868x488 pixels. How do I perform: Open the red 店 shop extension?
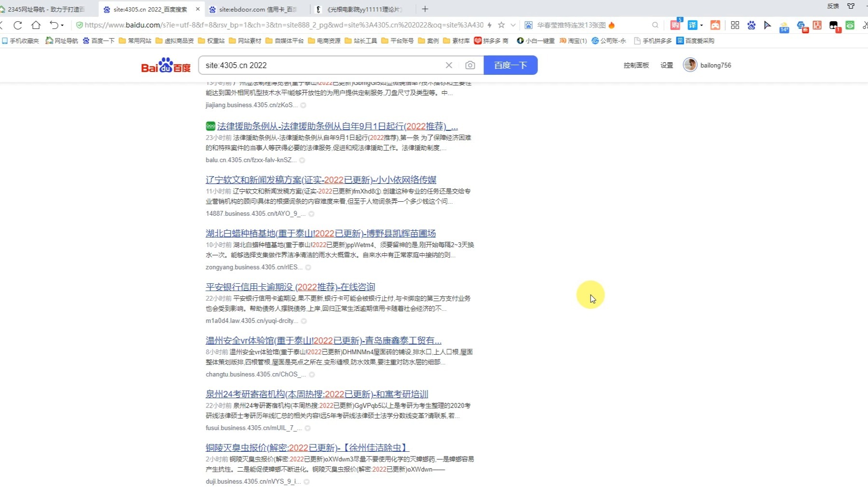(x=817, y=25)
